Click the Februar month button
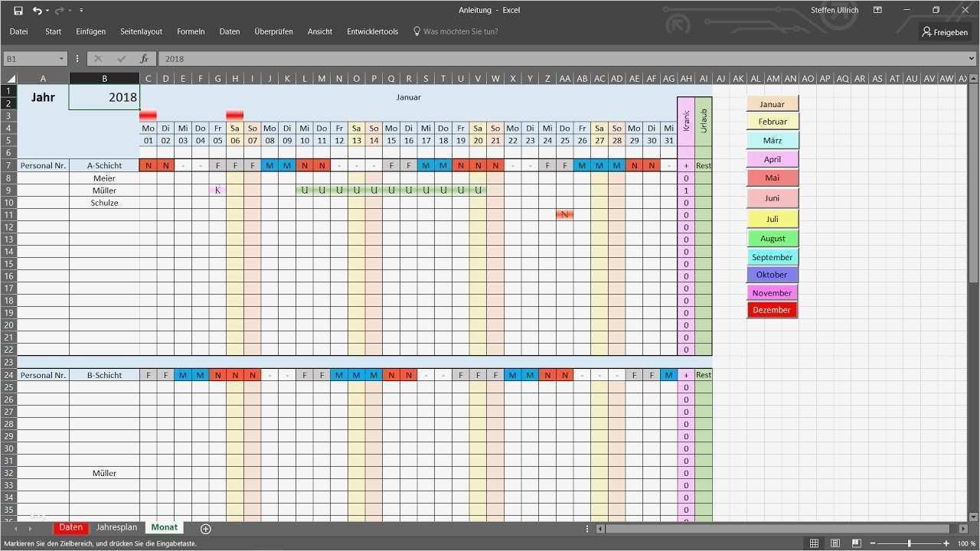This screenshot has height=551, width=980. [772, 122]
